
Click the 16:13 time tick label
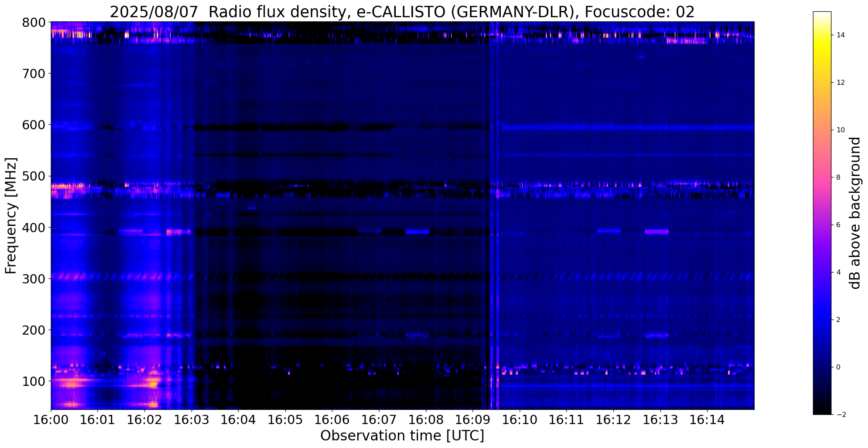point(660,420)
